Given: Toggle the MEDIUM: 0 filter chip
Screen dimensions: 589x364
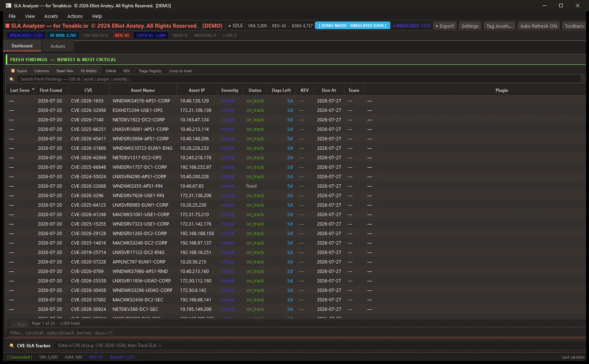Looking at the screenshot, I should tap(205, 35).
